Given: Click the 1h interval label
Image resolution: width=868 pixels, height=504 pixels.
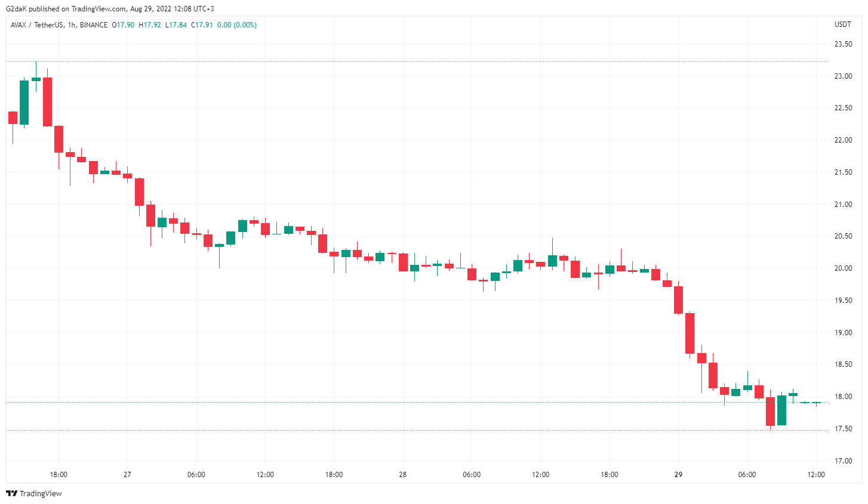Looking at the screenshot, I should [x=72, y=25].
